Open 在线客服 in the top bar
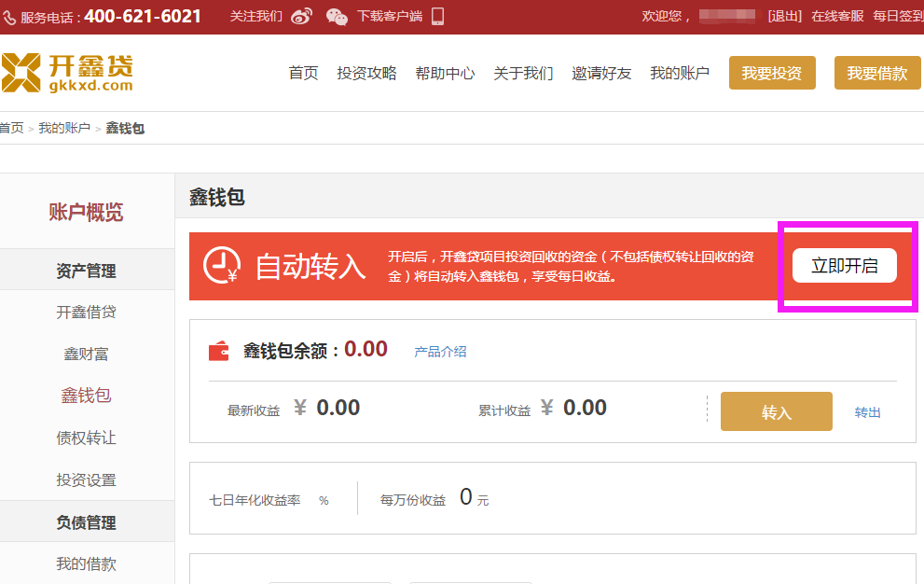924x584 pixels. pos(837,17)
